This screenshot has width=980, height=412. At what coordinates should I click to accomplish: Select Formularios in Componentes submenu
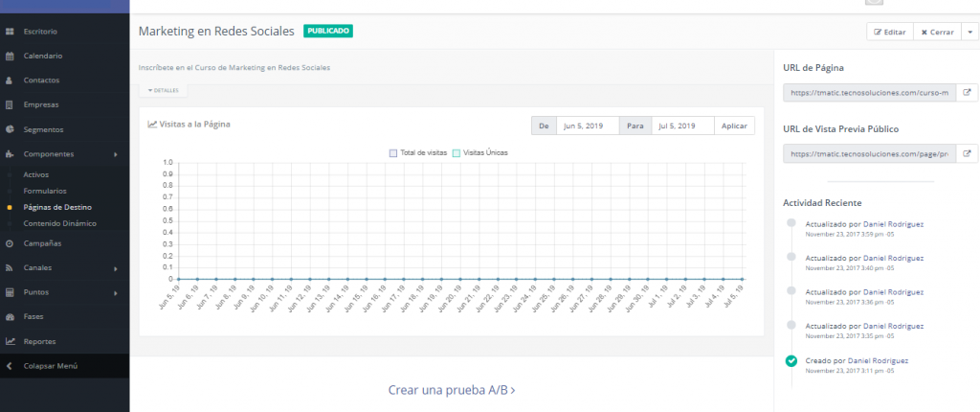coord(44,191)
